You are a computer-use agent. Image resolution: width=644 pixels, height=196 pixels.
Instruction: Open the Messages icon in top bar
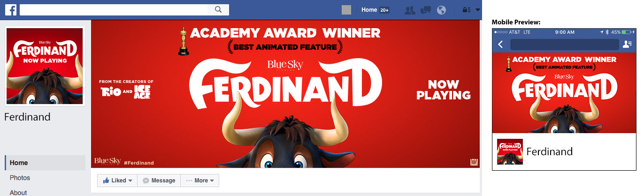[426, 10]
